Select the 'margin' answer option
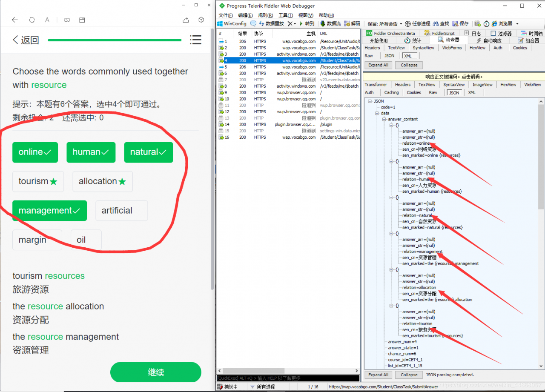Screen dimensions: 545x392 coord(37,240)
